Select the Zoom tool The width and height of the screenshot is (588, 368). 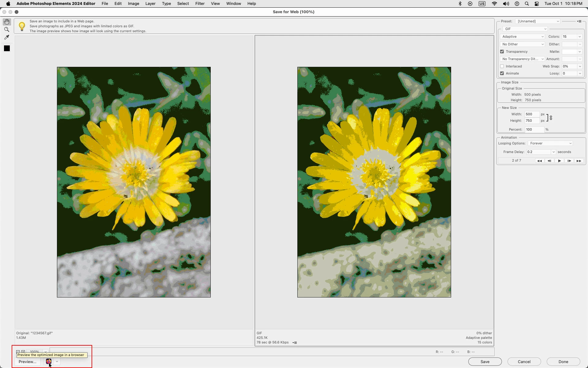7,30
